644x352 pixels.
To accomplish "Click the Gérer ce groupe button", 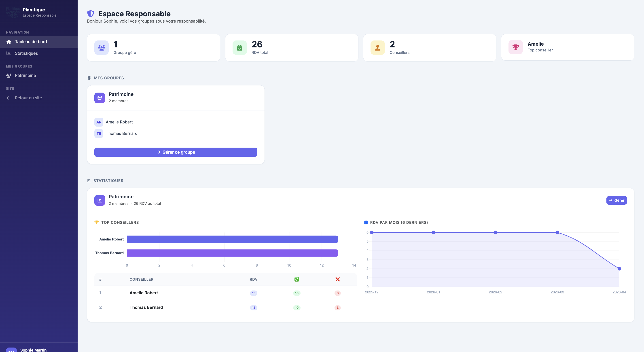I will click(x=176, y=152).
